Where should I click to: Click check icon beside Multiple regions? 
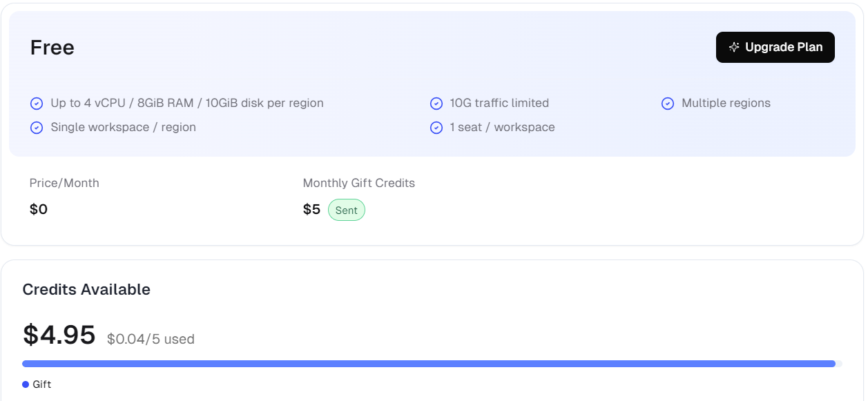coord(668,104)
